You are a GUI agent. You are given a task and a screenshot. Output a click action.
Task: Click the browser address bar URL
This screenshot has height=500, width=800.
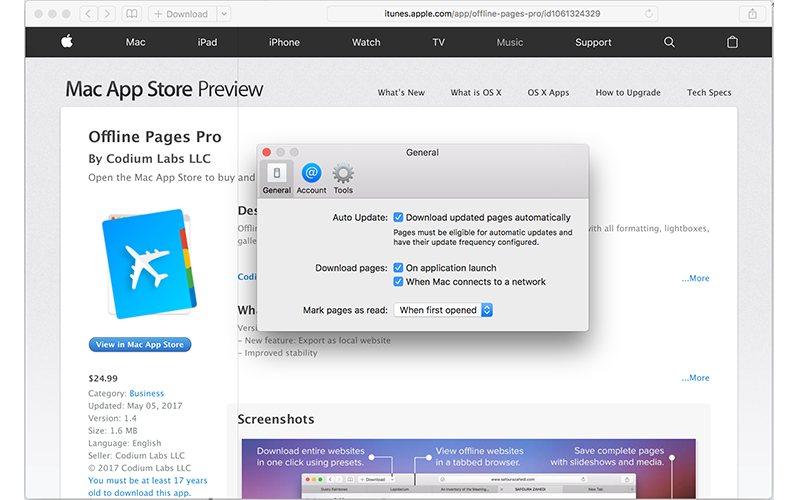click(x=492, y=14)
